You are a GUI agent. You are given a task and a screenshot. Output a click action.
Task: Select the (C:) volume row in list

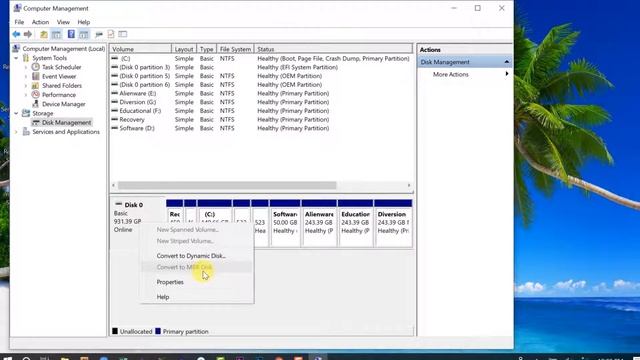261,59
